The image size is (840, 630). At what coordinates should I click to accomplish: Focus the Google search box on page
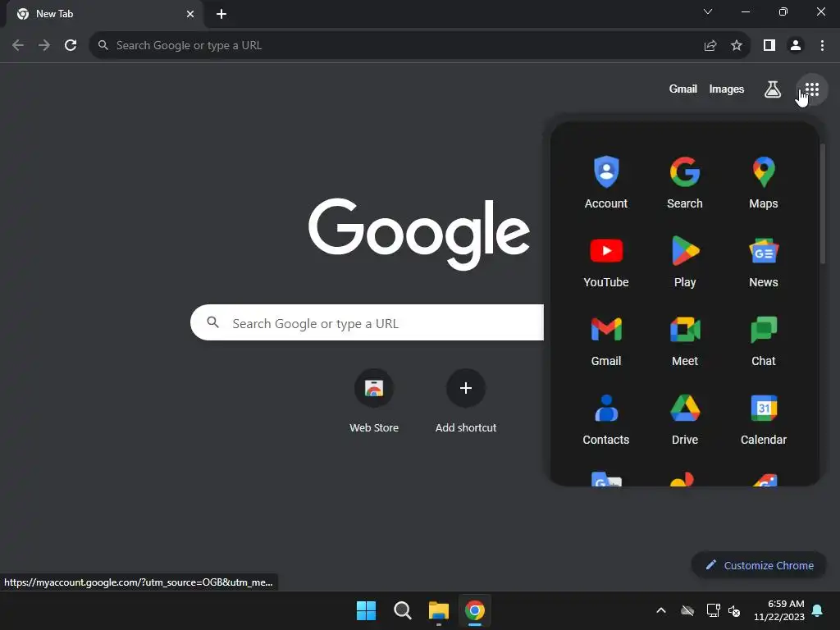[367, 322]
